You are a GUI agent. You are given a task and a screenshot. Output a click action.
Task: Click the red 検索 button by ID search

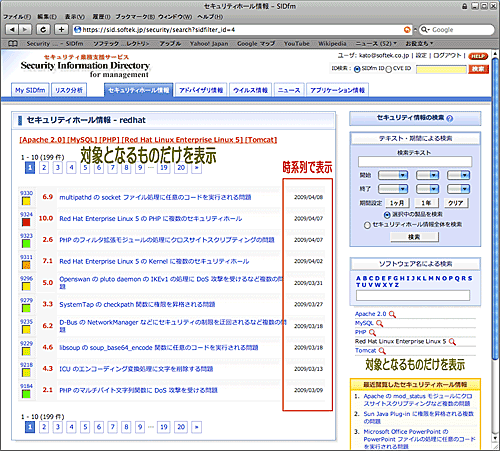[478, 69]
